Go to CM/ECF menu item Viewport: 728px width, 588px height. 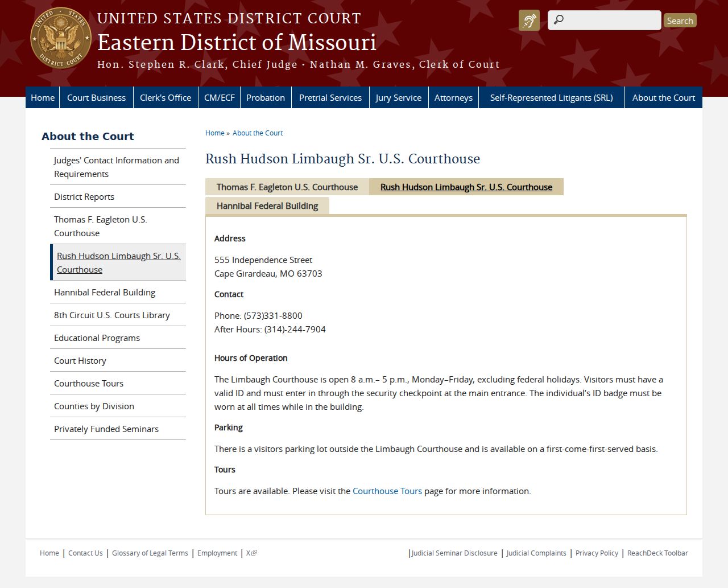tap(220, 97)
